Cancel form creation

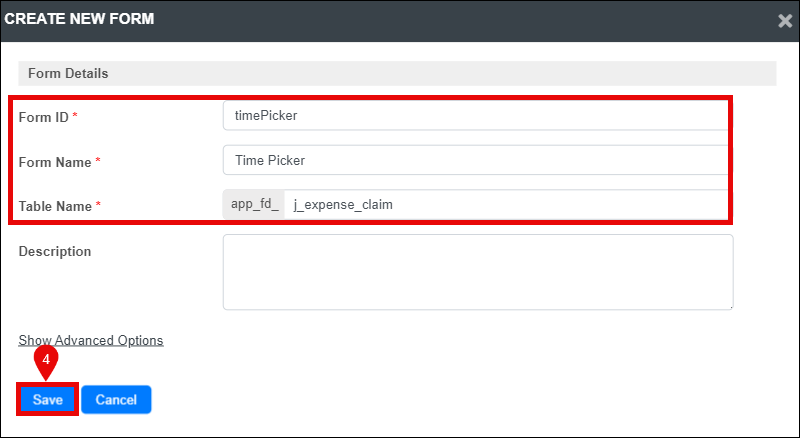(116, 399)
